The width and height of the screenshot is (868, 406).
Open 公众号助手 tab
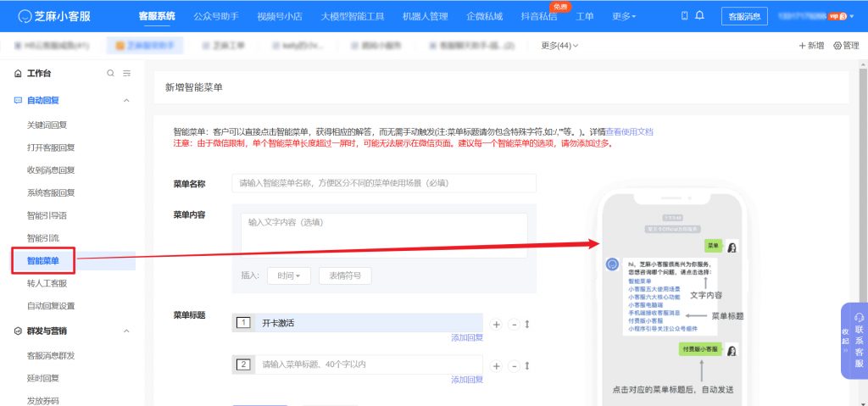pyautogui.click(x=216, y=16)
